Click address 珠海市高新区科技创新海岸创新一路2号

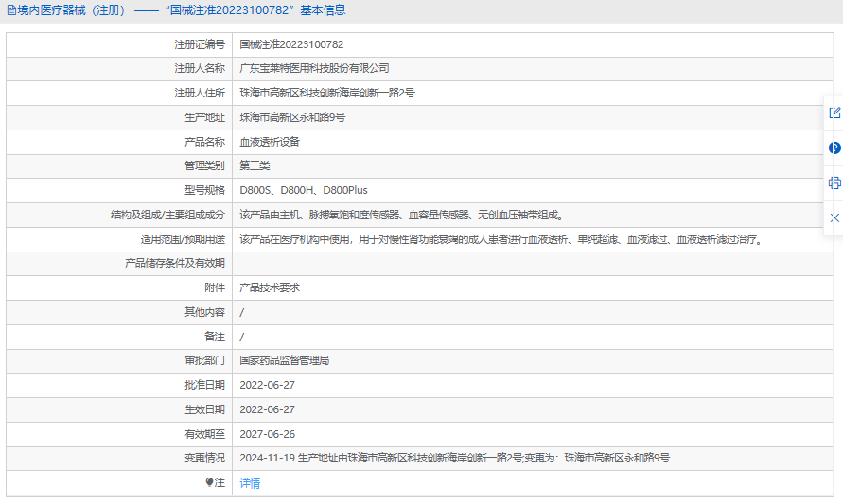pos(327,93)
